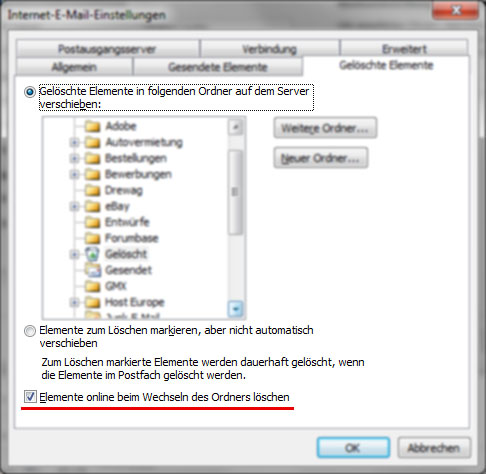The image size is (486, 474).
Task: Choose 'Elemente zum Löschen markieren' radio option
Action: [30, 331]
